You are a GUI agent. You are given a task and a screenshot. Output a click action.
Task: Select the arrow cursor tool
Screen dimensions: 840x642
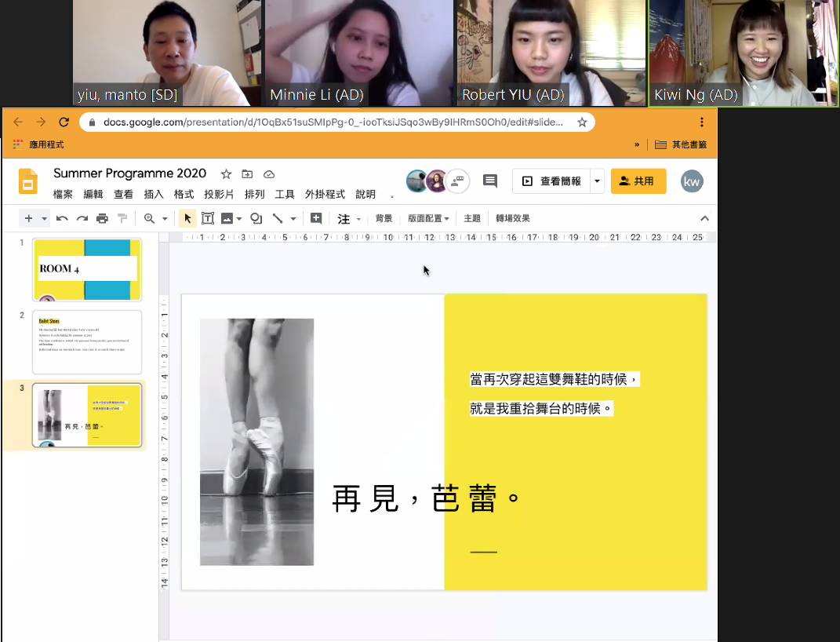[x=187, y=219]
